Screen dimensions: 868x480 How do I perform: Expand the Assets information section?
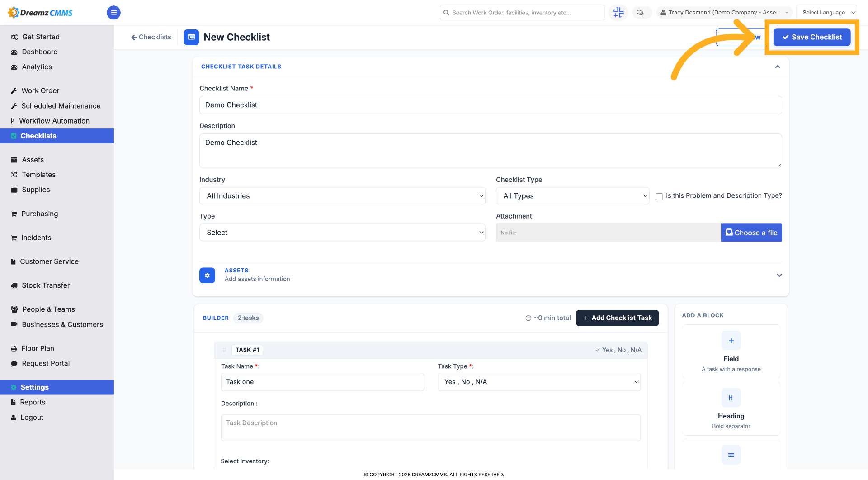[779, 275]
